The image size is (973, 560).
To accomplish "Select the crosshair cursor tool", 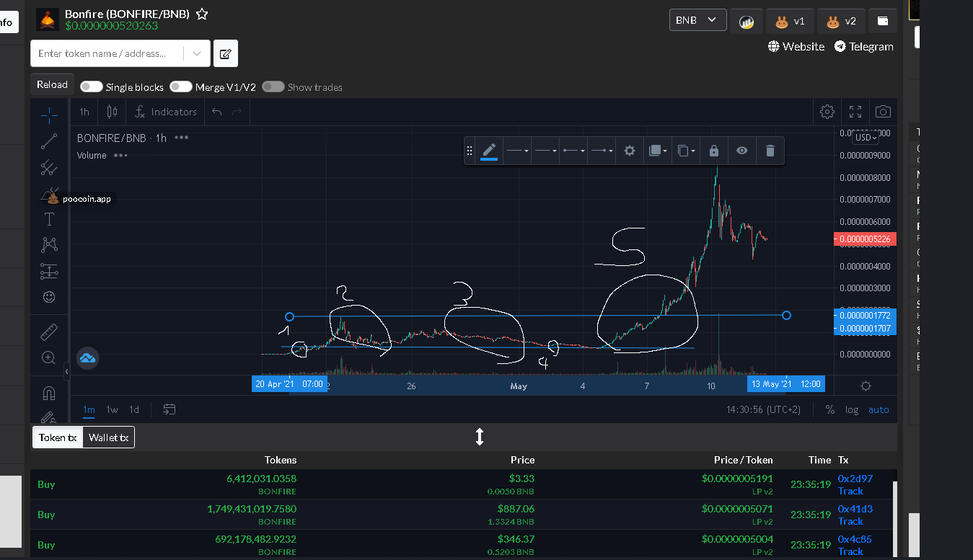I will (49, 115).
